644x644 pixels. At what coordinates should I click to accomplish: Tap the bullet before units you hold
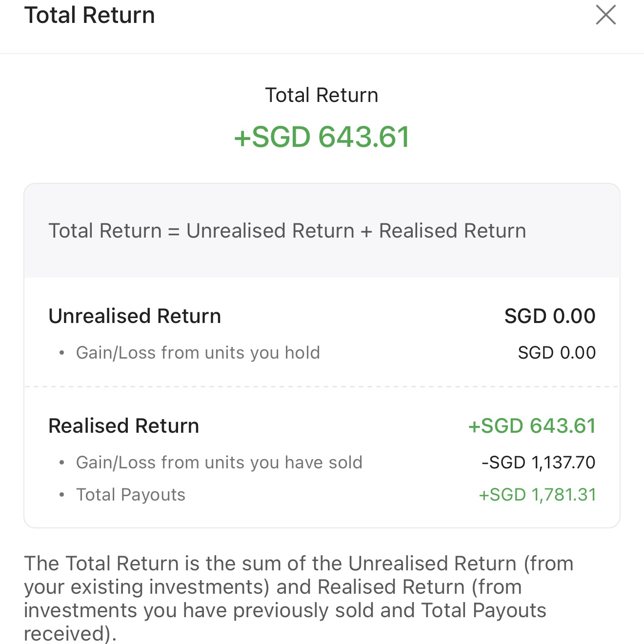[x=61, y=353]
